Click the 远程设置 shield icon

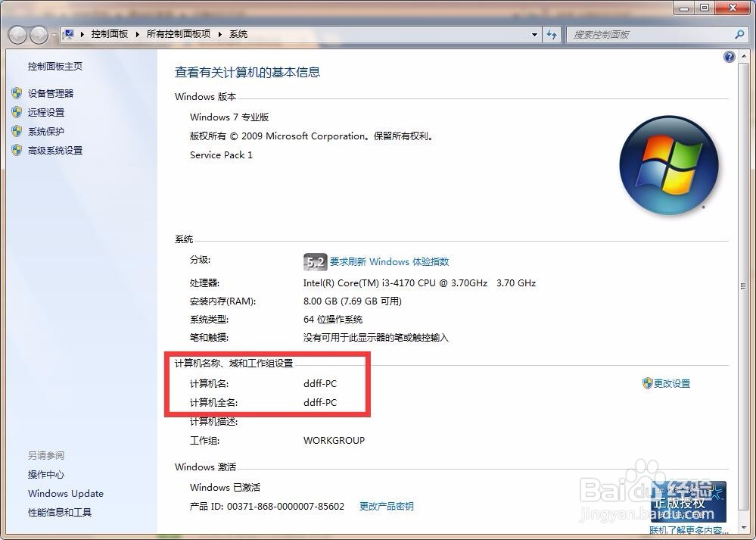pyautogui.click(x=17, y=112)
